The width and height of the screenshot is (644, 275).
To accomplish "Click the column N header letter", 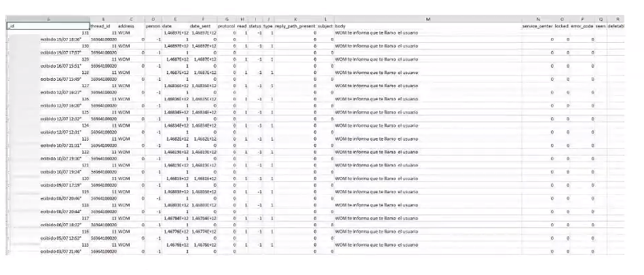I will (537, 19).
